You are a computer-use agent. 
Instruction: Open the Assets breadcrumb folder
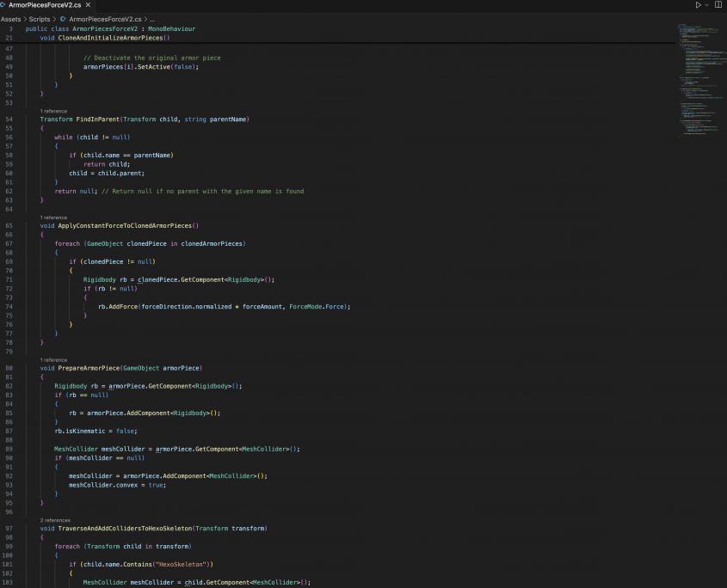click(10, 18)
